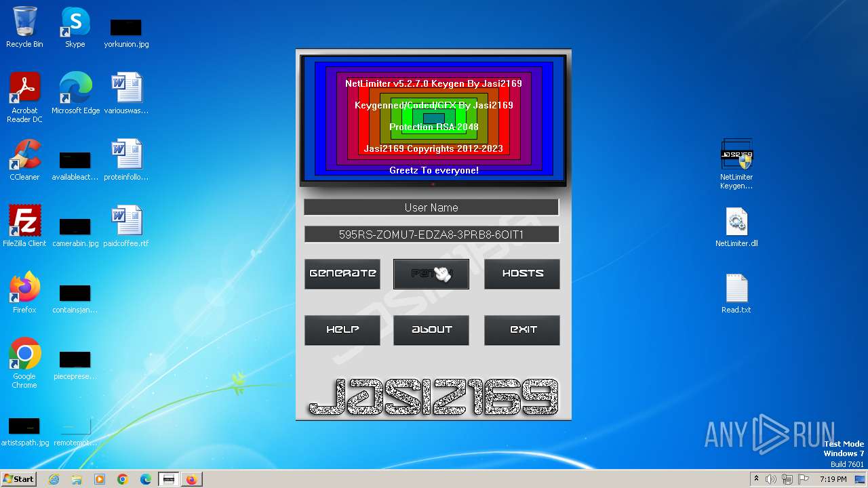Click the Firefox taskbar button
This screenshot has height=488, width=868.
(x=192, y=479)
